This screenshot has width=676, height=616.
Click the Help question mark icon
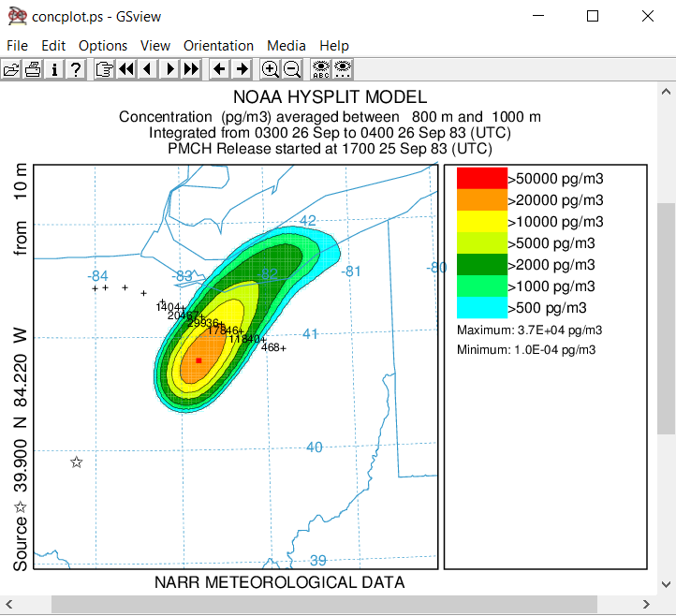coord(76,68)
